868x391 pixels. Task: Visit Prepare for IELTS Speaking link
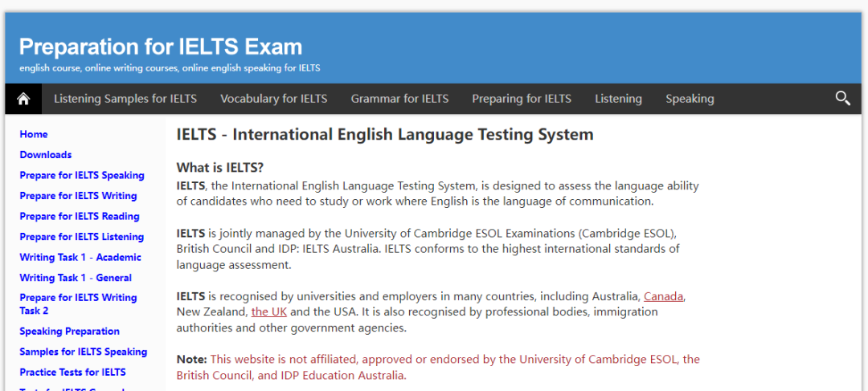(x=82, y=175)
